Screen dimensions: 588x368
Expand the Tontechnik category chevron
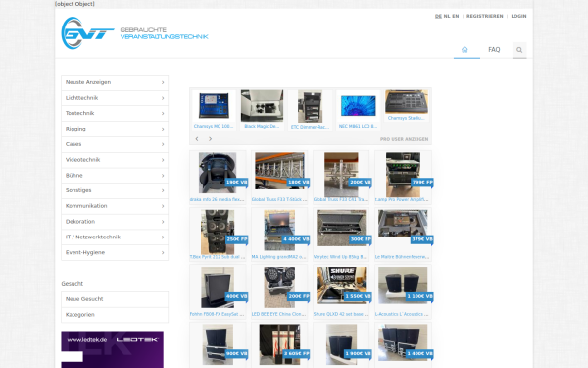pos(163,114)
